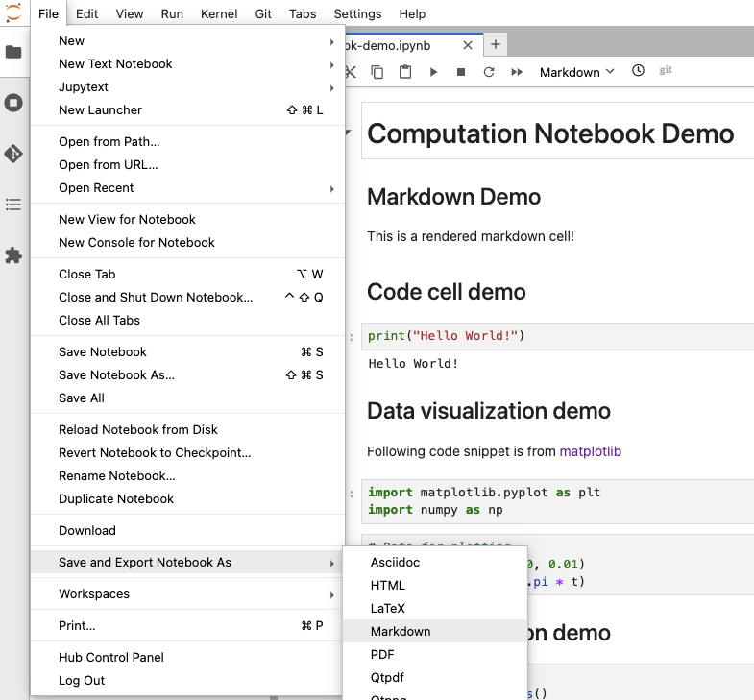This screenshot has height=700, width=754.
Task: Export notebook as Markdown
Action: [435, 632]
